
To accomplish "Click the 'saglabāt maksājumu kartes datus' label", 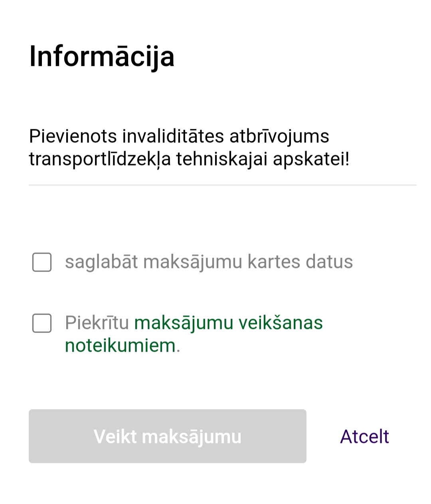I will [x=209, y=262].
